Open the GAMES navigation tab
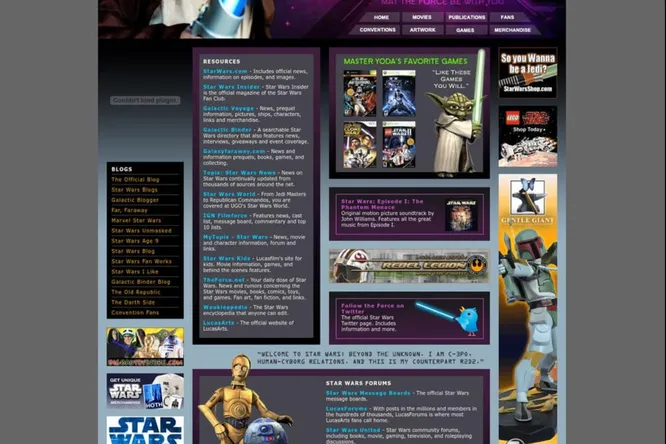 click(465, 30)
